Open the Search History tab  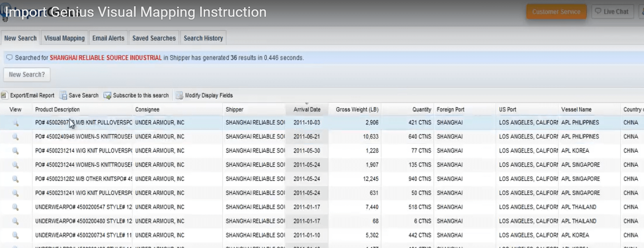pos(203,38)
